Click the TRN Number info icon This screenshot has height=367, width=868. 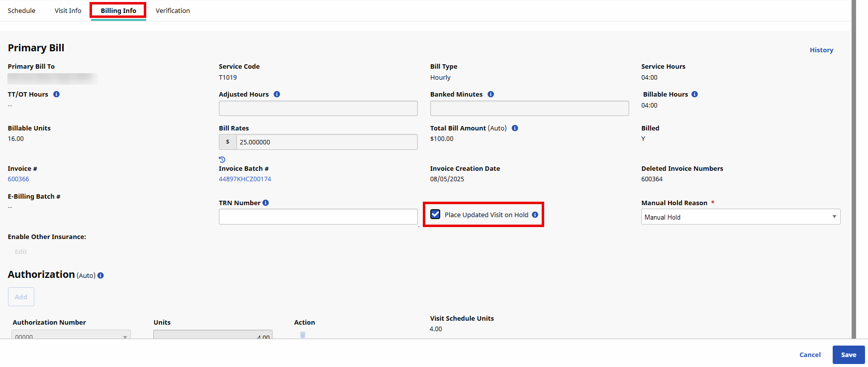tap(266, 203)
